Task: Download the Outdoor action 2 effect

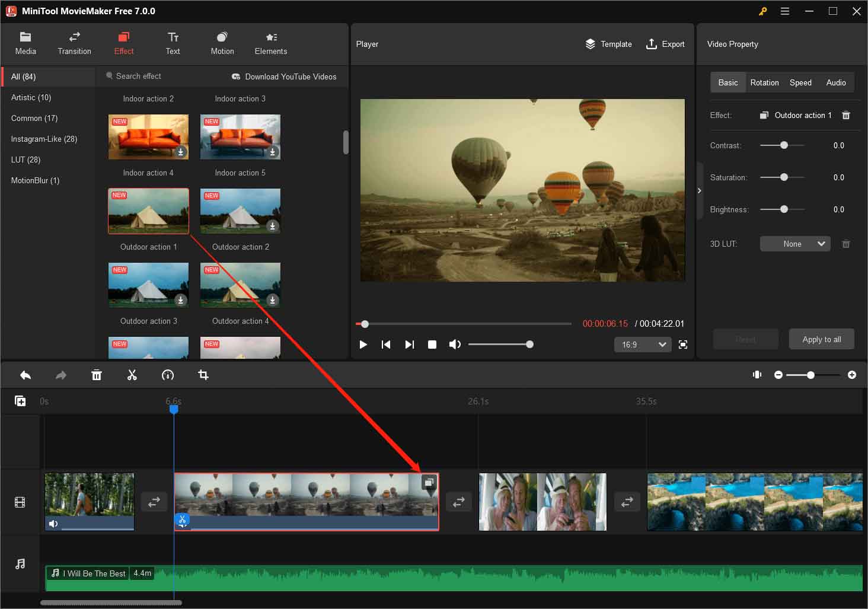Action: (273, 226)
